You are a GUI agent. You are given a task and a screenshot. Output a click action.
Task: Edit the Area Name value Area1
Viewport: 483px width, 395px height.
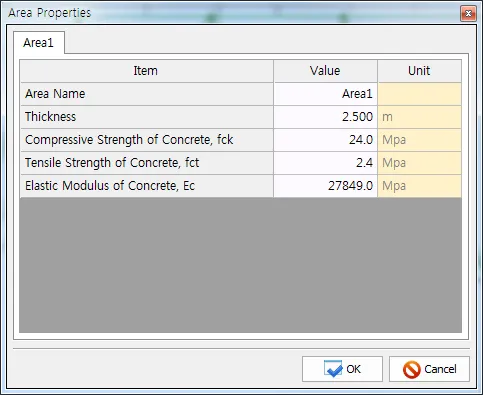click(325, 94)
